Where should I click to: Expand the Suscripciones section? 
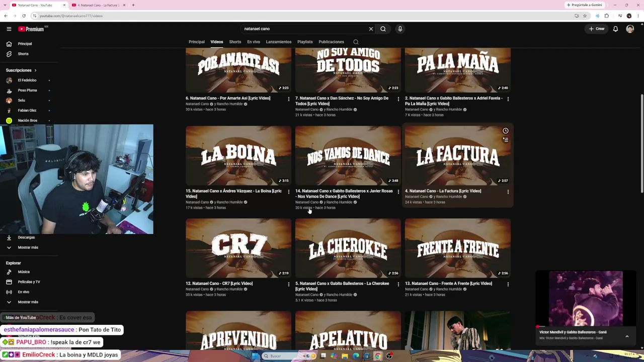tap(21, 70)
